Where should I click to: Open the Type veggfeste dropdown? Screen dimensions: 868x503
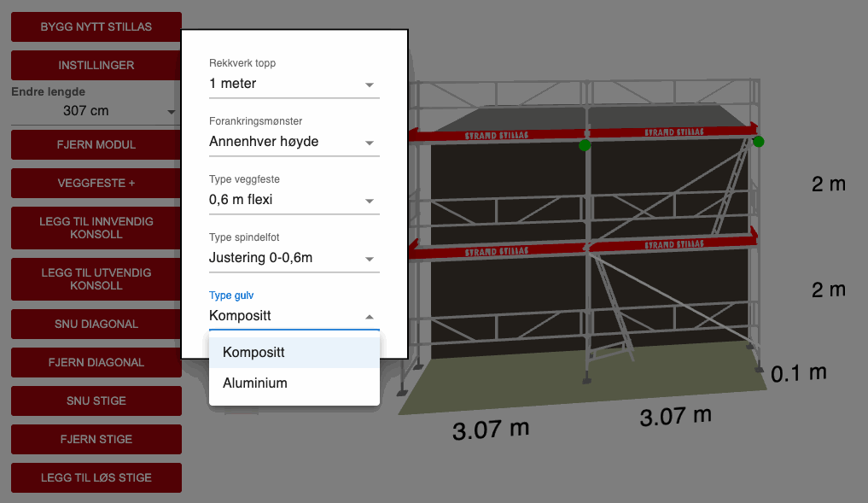[294, 200]
